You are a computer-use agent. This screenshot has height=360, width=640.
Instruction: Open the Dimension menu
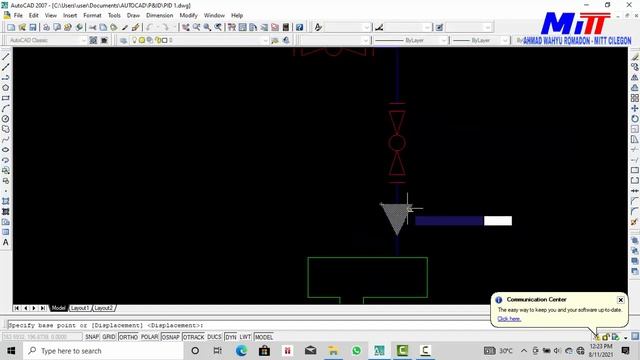(x=160, y=16)
